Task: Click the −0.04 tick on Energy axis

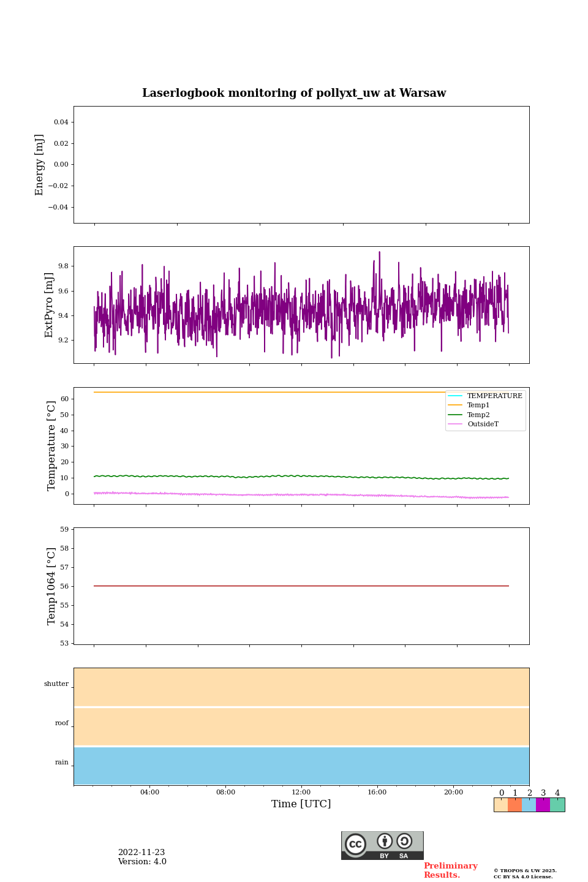Action: 58,207
